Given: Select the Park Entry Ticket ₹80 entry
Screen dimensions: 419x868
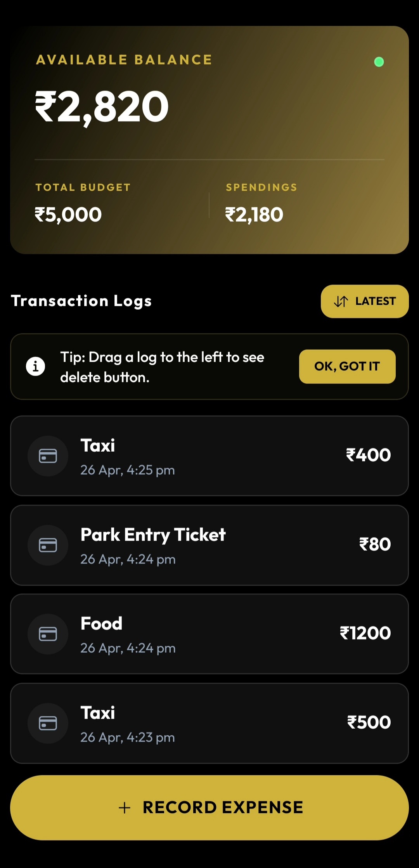Looking at the screenshot, I should point(209,545).
